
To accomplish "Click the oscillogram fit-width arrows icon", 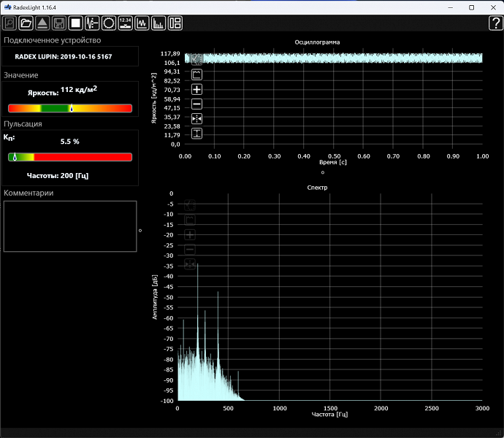I will tap(196, 118).
